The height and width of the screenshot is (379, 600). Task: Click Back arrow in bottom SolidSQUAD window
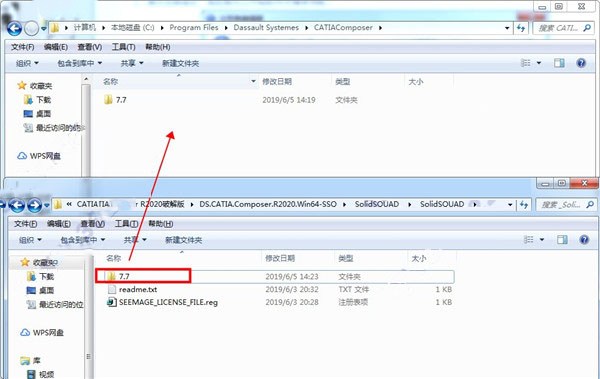click(17, 205)
